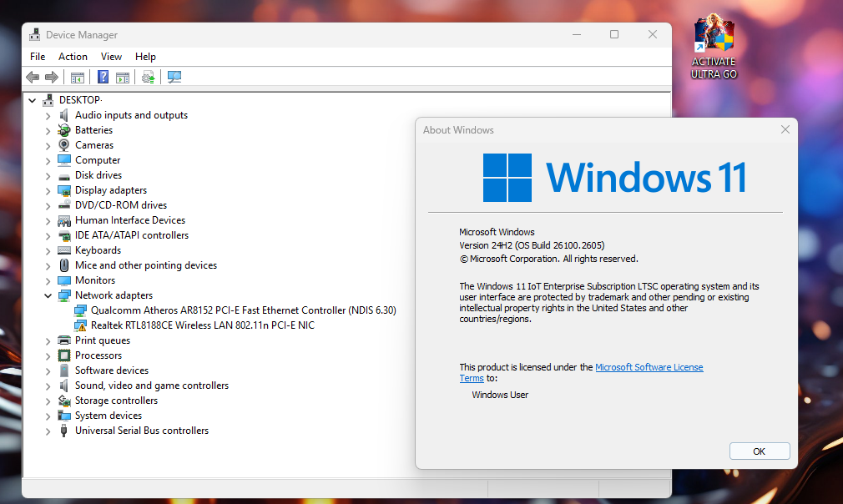
Task: Click the Keyboards icon
Action: click(64, 250)
